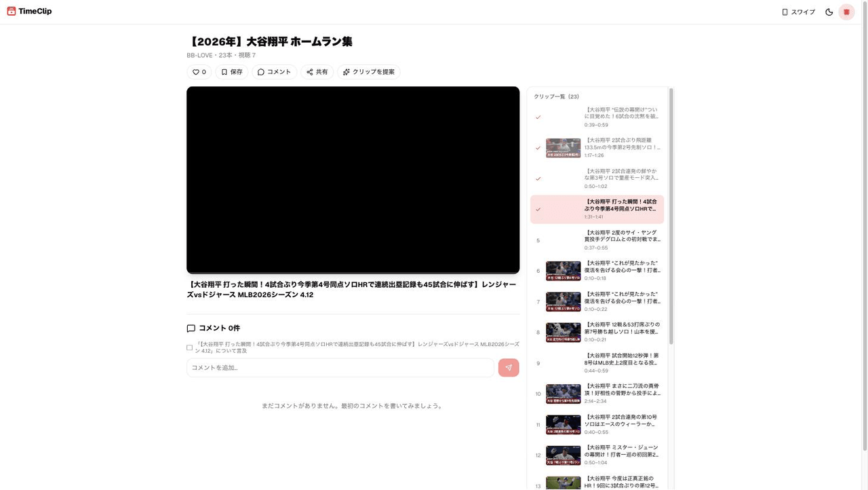Open thumbnail of clip 10 二刀流の真骨頂
868x490 pixels.
pos(564,394)
